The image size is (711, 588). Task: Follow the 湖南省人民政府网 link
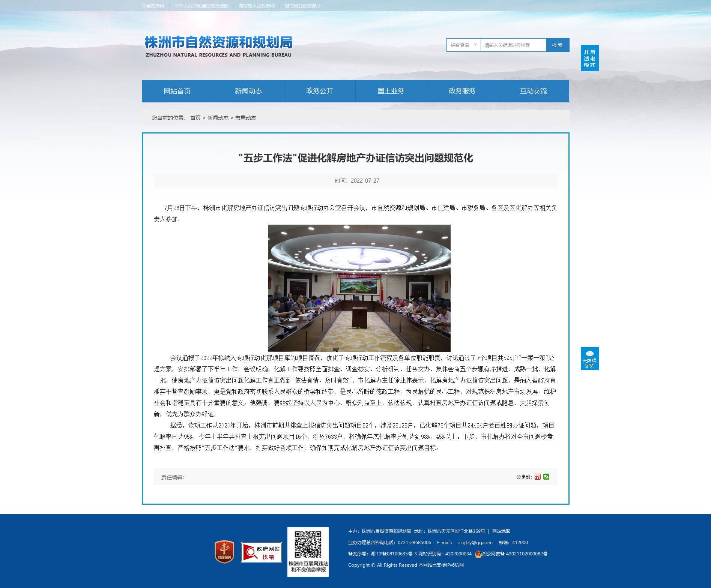coord(257,6)
